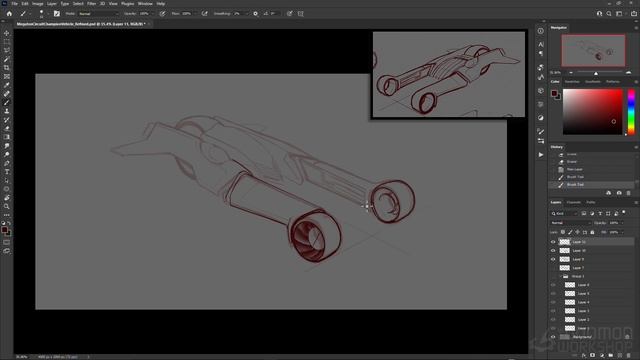
Task: Collapse the Group 1 folder arrow
Action: pos(560,276)
